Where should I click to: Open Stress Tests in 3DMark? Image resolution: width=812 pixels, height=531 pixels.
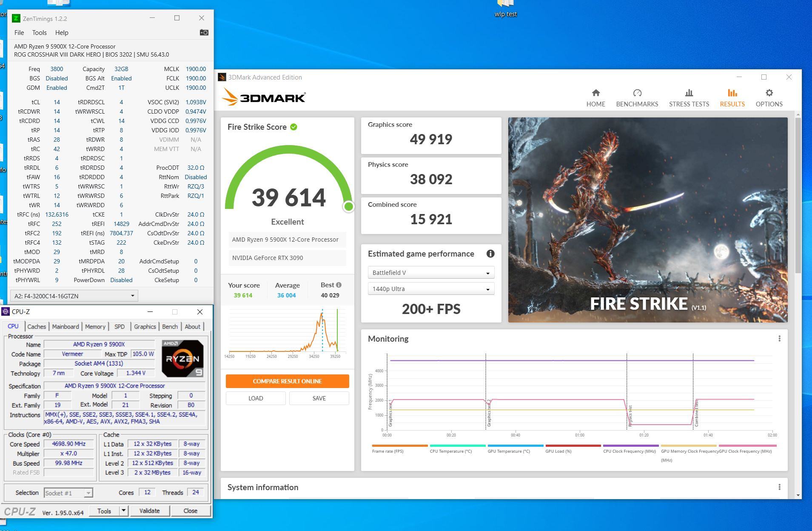click(x=689, y=98)
